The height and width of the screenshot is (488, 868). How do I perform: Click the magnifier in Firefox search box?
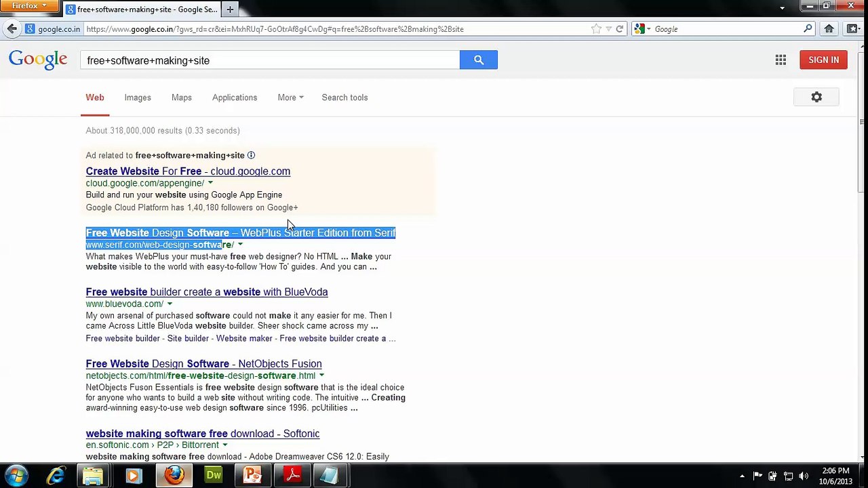tap(808, 29)
